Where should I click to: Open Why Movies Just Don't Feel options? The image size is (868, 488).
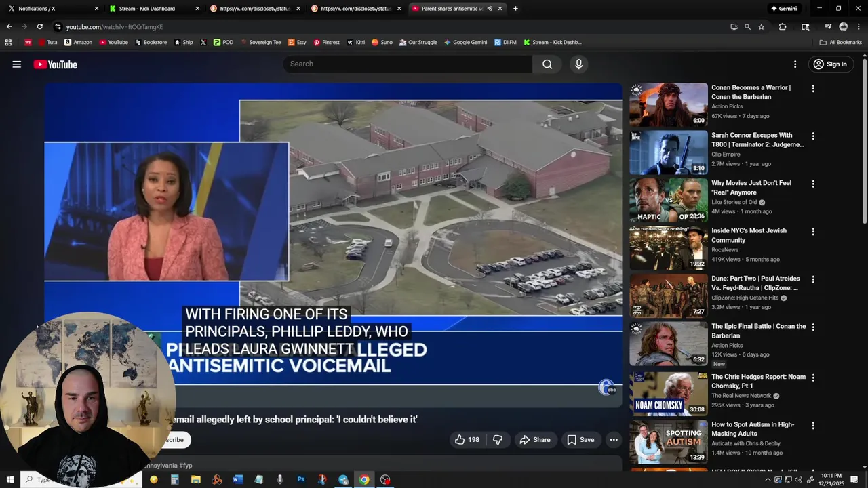(813, 184)
